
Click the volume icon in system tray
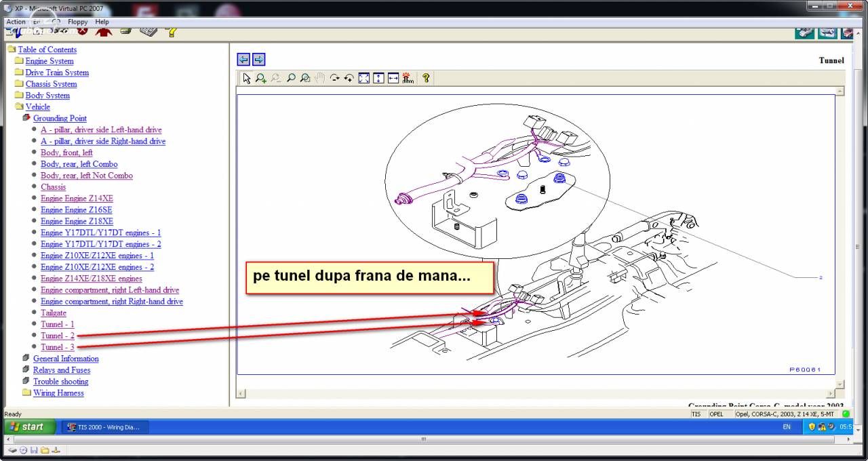pyautogui.click(x=832, y=426)
